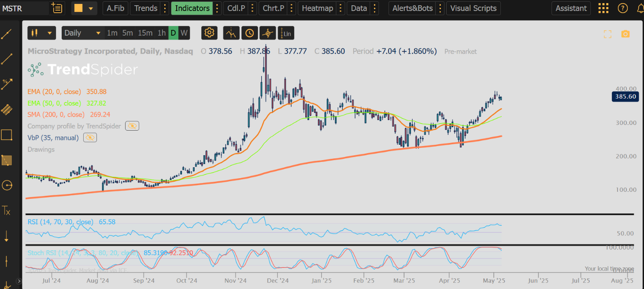Screen dimensions: 644x289
Task: Toggle the Lin linear scale button
Action: 286,33
